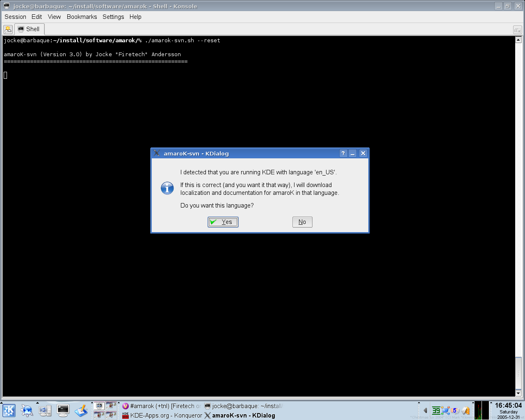The image size is (525, 420).
Task: Switch to virtual desktop 2 in pager
Action: pos(111,406)
